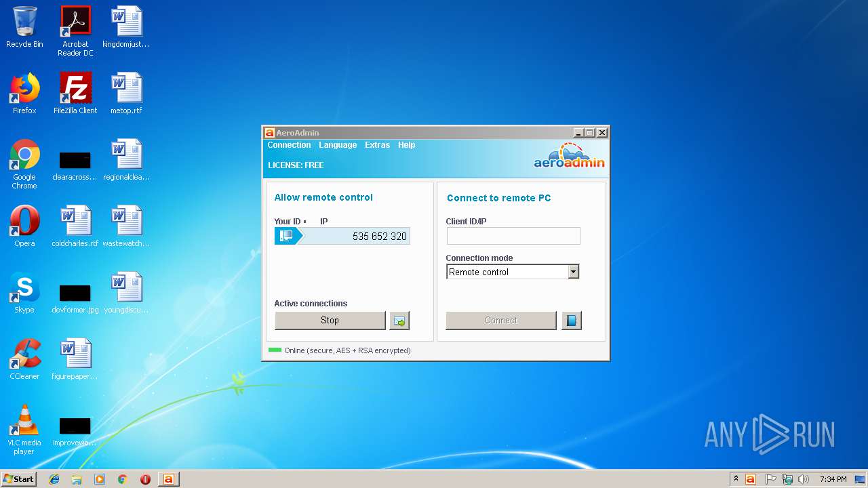
Task: Open the Action Center flag tray icon
Action: (x=771, y=479)
